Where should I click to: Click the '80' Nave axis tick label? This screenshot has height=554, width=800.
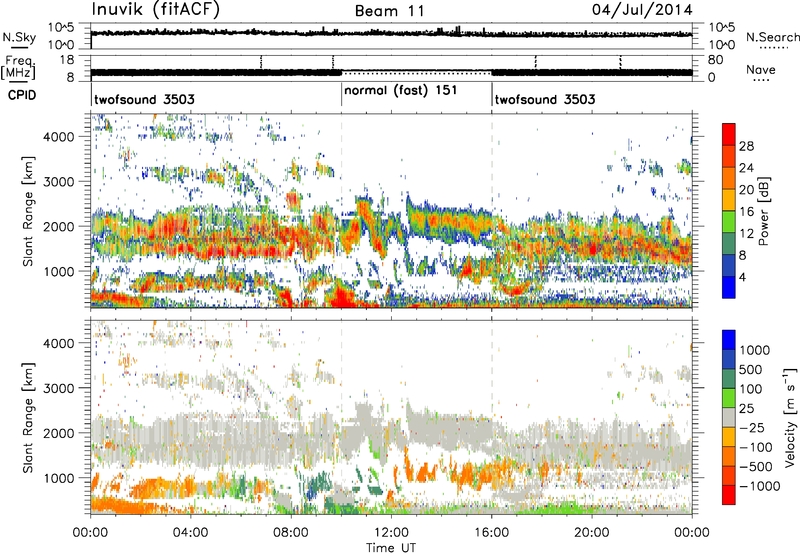[715, 60]
